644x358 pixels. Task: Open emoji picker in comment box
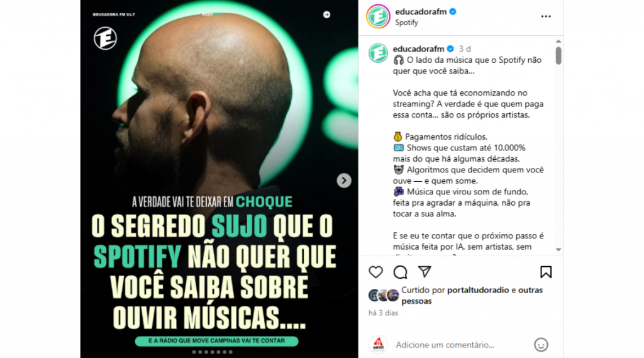click(541, 345)
